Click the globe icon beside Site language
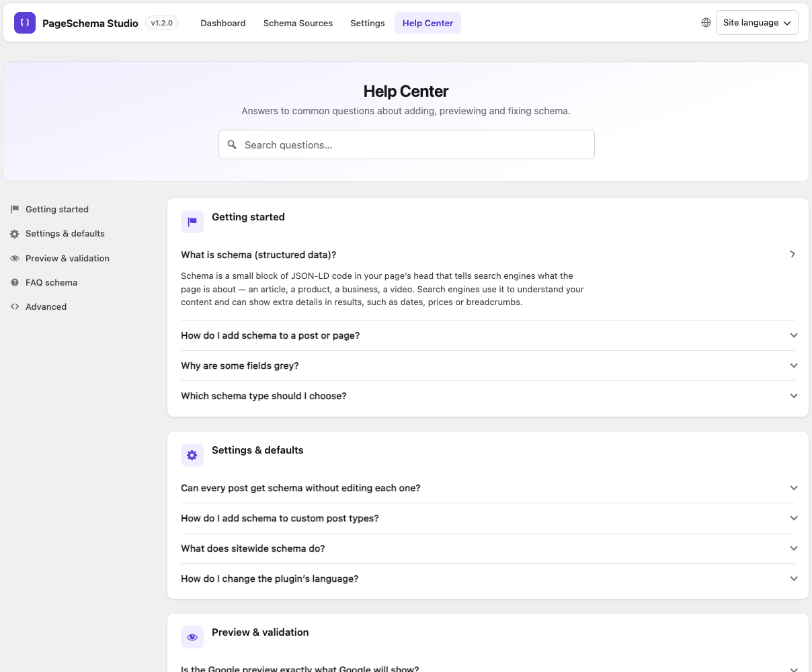 point(706,23)
